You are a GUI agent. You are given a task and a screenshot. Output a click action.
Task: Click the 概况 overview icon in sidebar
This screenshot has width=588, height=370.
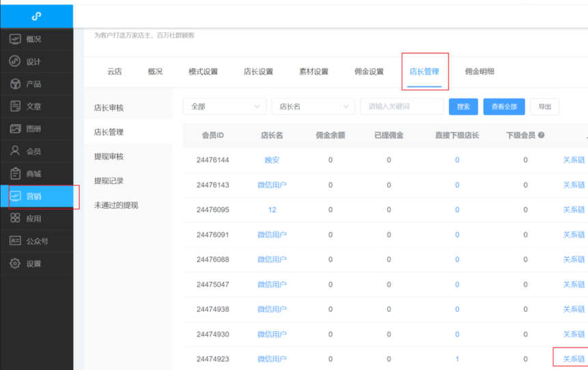tap(15, 39)
